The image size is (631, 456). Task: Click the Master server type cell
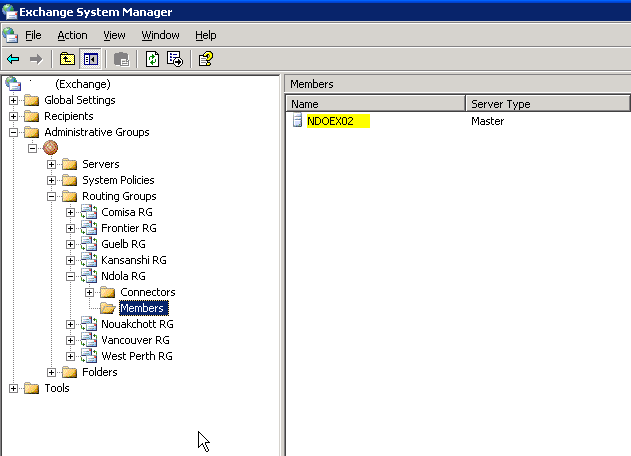(x=487, y=121)
